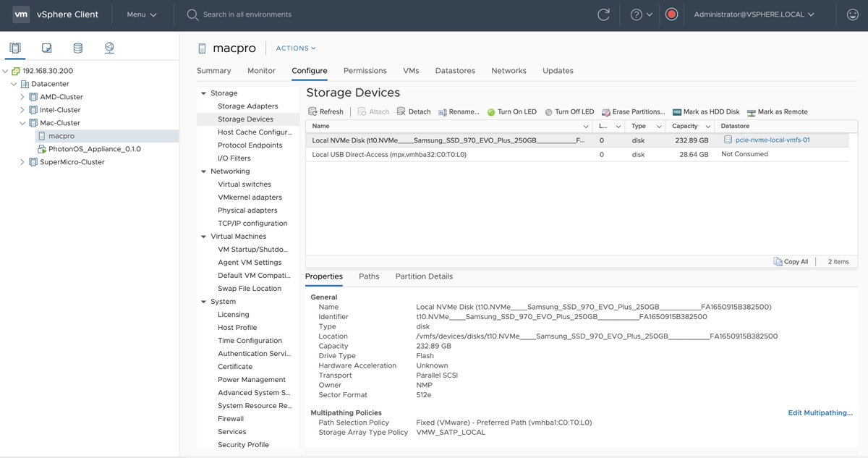This screenshot has width=868, height=458.
Task: Switch to the Partition Details tab
Action: (424, 276)
